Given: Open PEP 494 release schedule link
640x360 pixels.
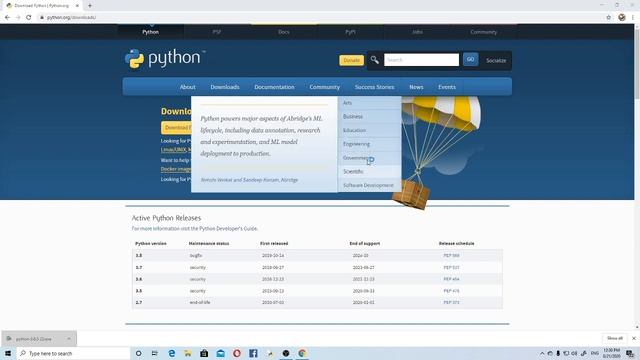Looking at the screenshot, I should pos(451,279).
